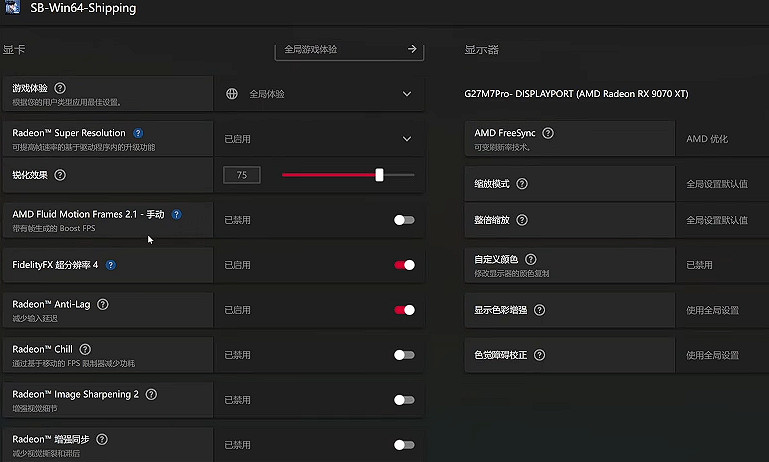Enable AMD Fluid Motion Frames 2.1 toggle
This screenshot has width=769, height=462.
[x=404, y=220]
